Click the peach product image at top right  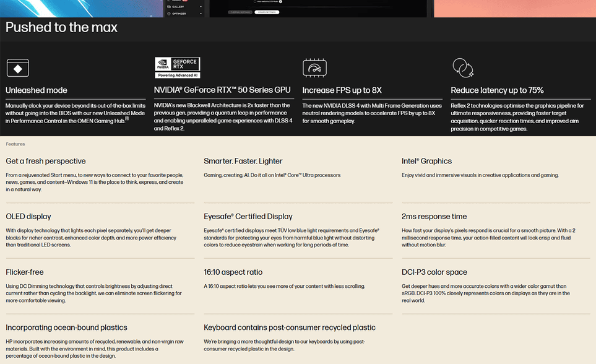[514, 8]
